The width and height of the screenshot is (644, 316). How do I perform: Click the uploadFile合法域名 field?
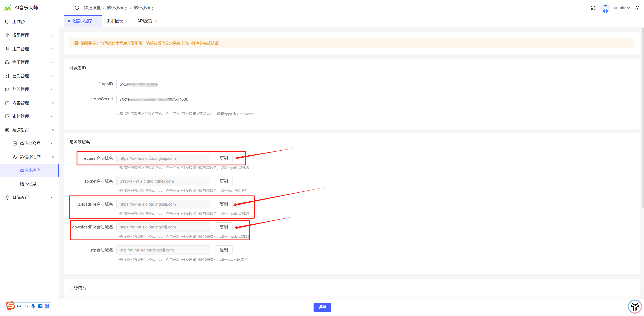click(x=163, y=204)
